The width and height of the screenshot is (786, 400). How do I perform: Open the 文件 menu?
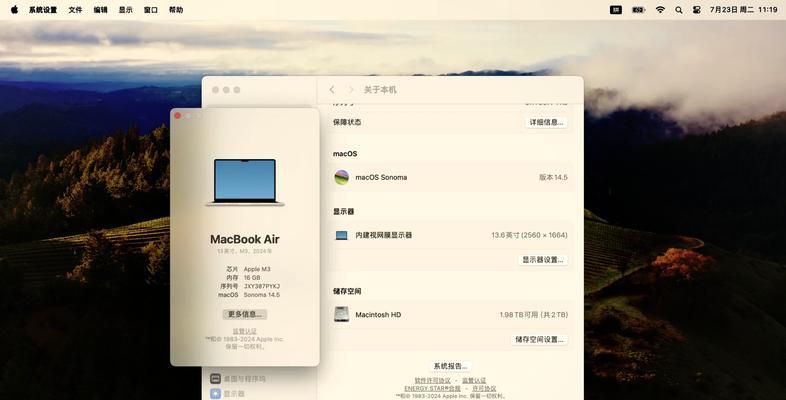pos(75,10)
